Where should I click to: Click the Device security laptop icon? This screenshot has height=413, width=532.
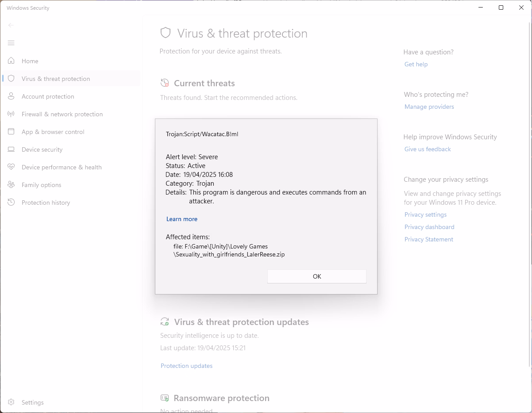point(11,149)
